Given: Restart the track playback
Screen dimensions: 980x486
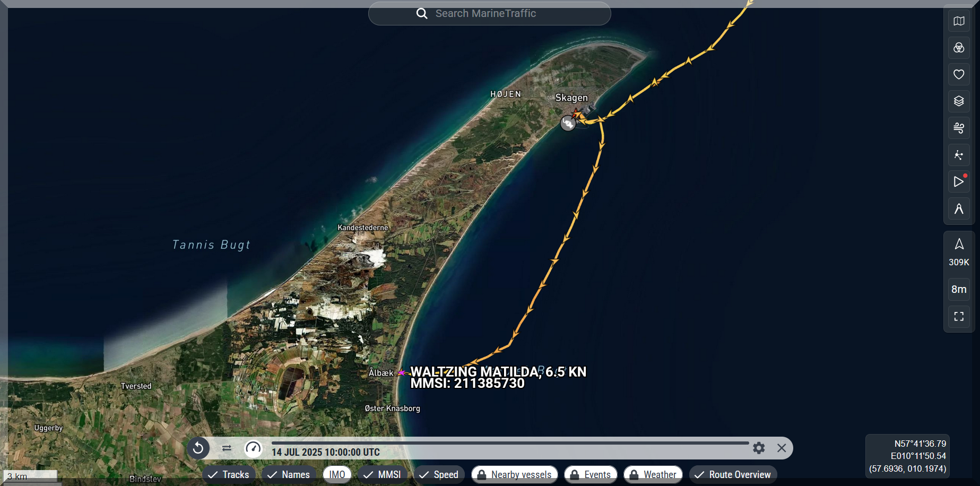Looking at the screenshot, I should (x=198, y=448).
